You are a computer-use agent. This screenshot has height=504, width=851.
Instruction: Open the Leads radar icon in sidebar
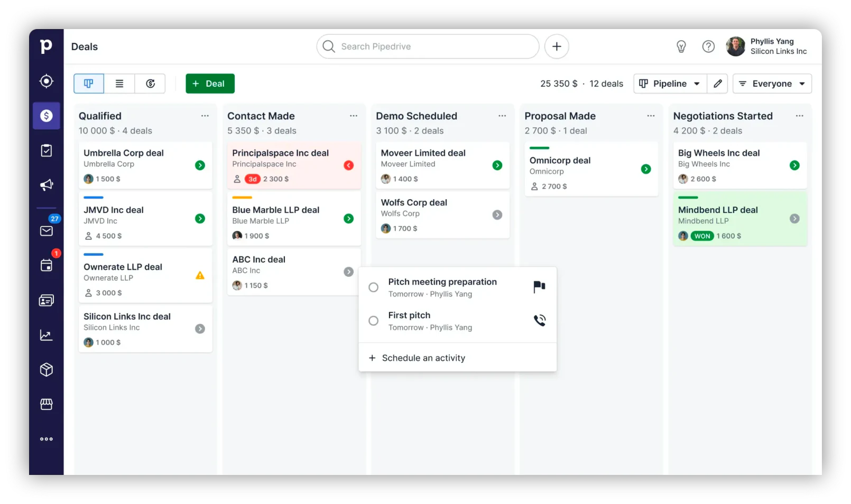pos(47,81)
